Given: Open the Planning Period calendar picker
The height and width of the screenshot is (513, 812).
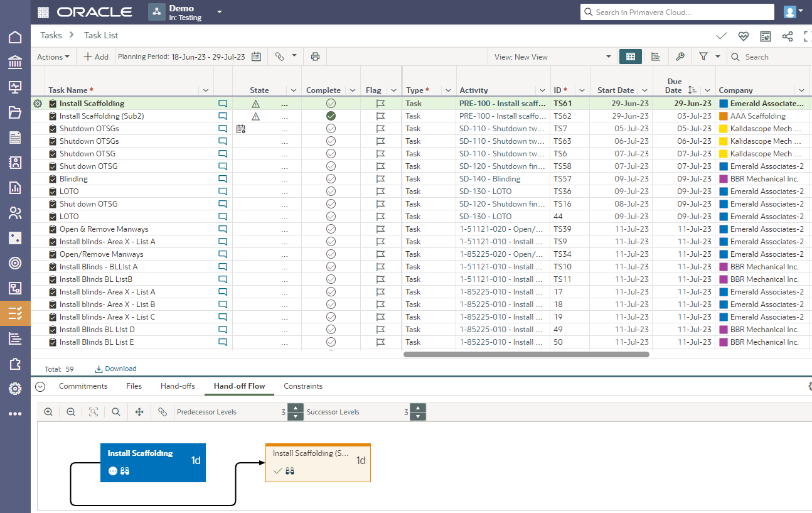Looking at the screenshot, I should click(x=256, y=57).
